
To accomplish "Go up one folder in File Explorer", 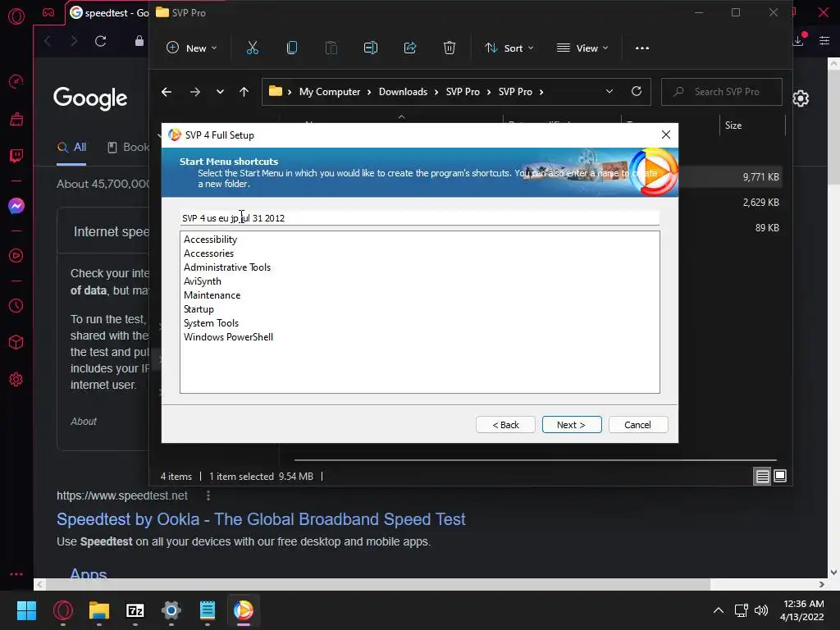I will (244, 92).
